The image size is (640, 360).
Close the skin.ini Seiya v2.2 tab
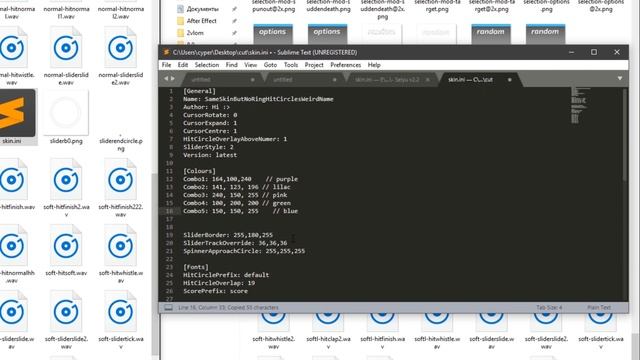click(x=428, y=80)
